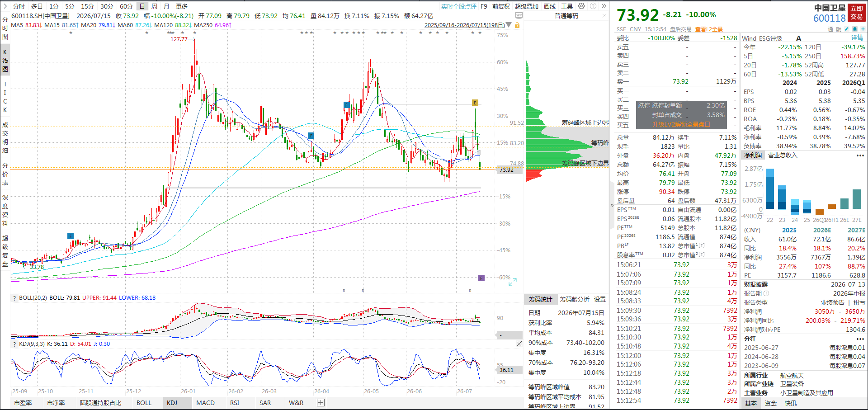Viewport: 868px width, 410px height.
Task: Click the bell alert icon
Action: tap(854, 29)
